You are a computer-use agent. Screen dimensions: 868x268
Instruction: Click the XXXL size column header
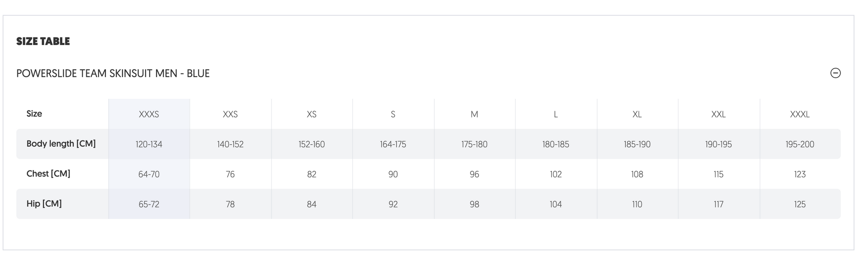[800, 114]
